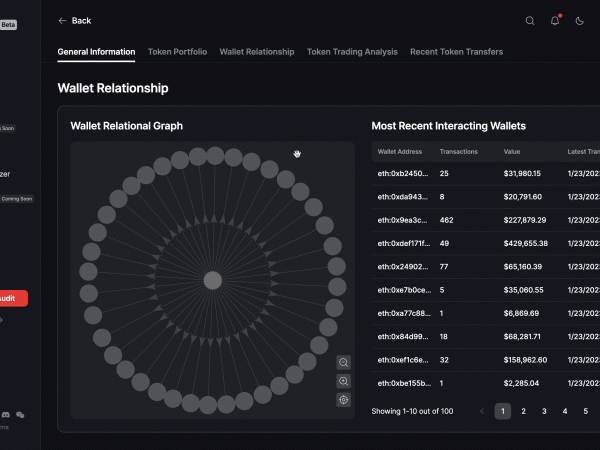Go to page 4 of results
This screenshot has width=600, height=450.
click(x=565, y=411)
